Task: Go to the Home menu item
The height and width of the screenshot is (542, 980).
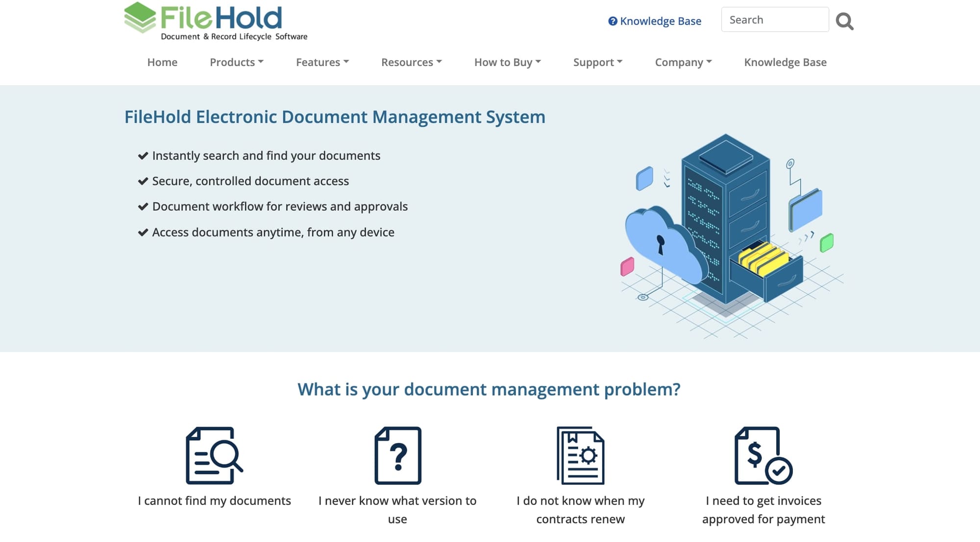Action: click(x=162, y=62)
